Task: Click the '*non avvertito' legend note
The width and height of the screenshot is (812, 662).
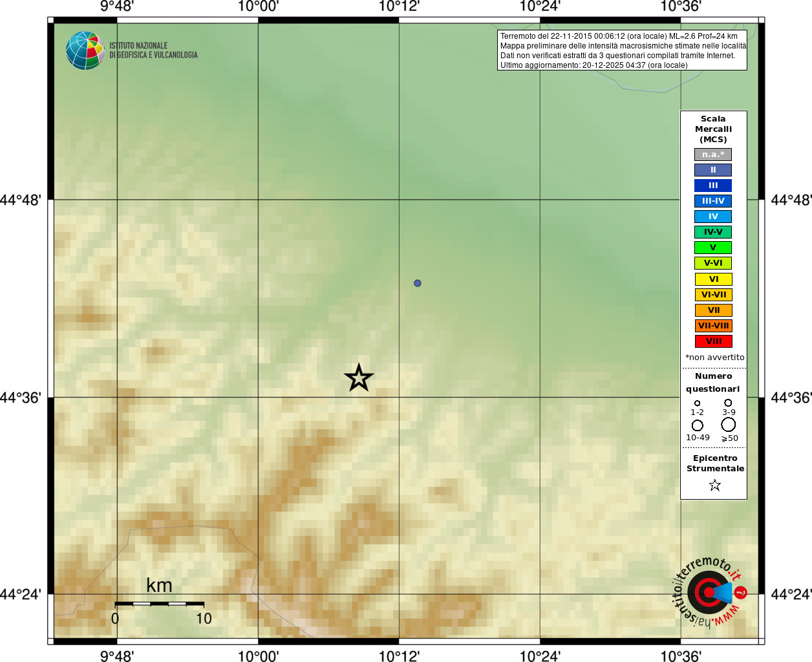Action: pyautogui.click(x=714, y=358)
